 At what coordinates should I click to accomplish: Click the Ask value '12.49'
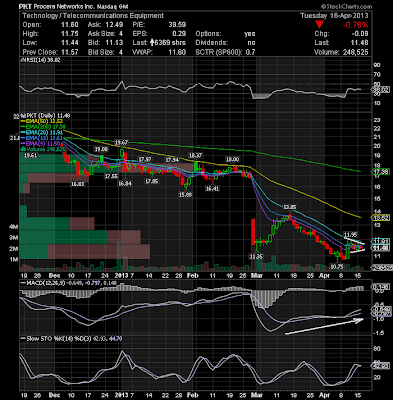114,25
